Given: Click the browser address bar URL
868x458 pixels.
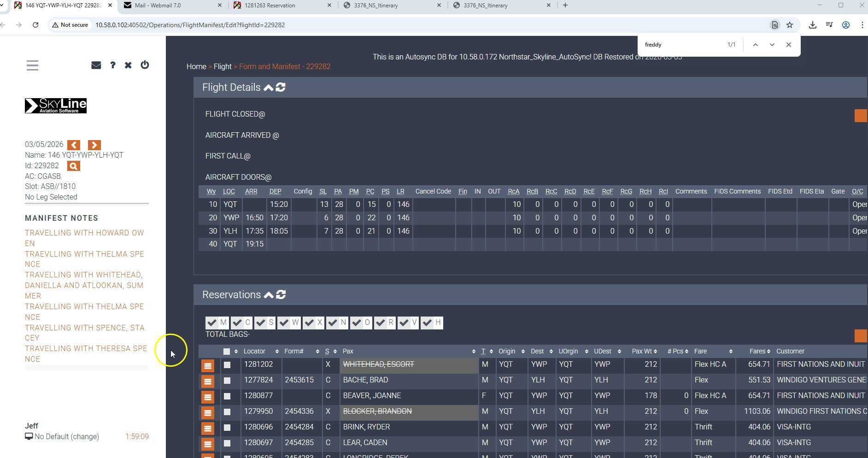Looking at the screenshot, I should click(190, 25).
